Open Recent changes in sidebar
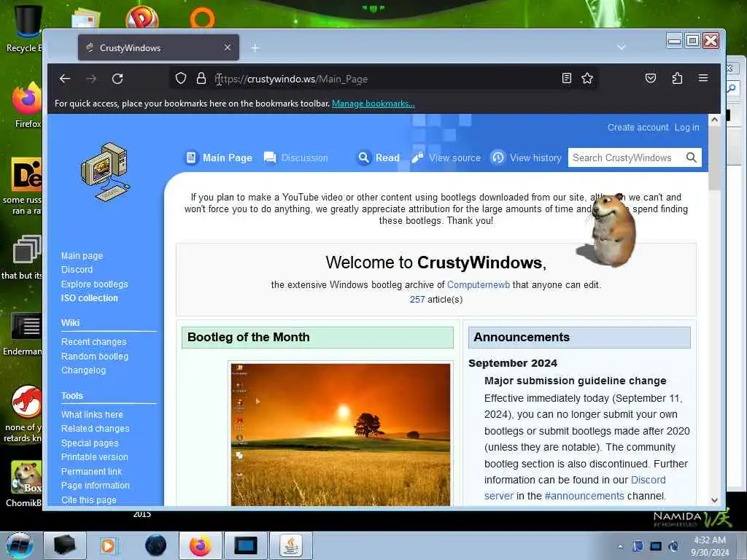Screen dimensions: 747x560 tap(93, 342)
